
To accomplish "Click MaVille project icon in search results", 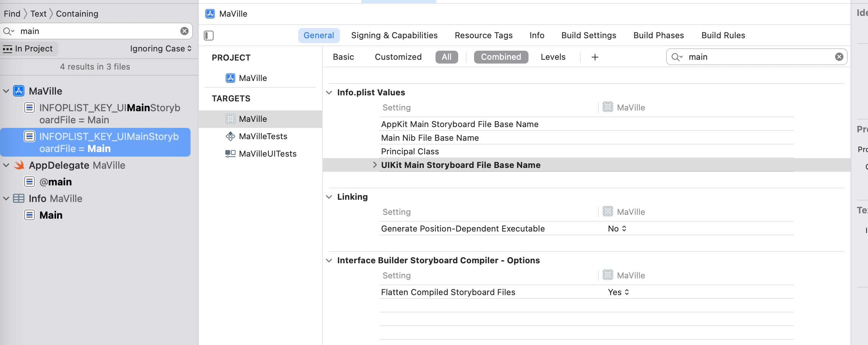I will [x=19, y=91].
